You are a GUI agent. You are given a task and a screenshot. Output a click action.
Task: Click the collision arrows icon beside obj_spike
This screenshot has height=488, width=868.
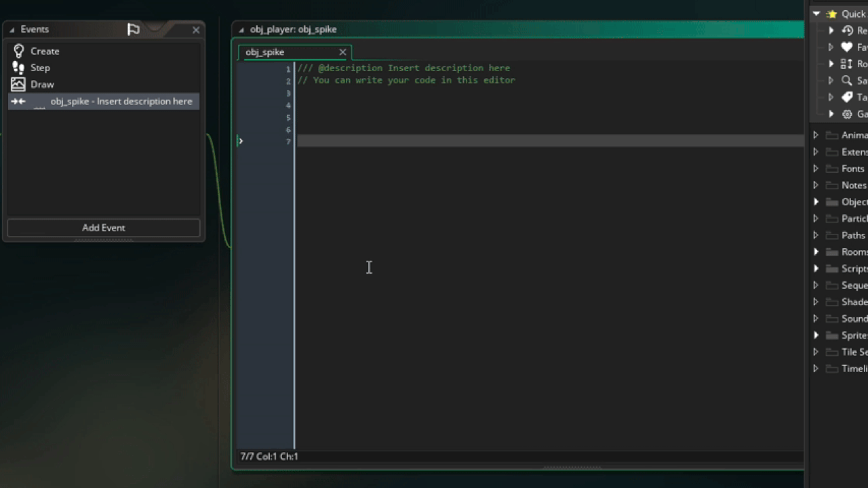pyautogui.click(x=19, y=101)
